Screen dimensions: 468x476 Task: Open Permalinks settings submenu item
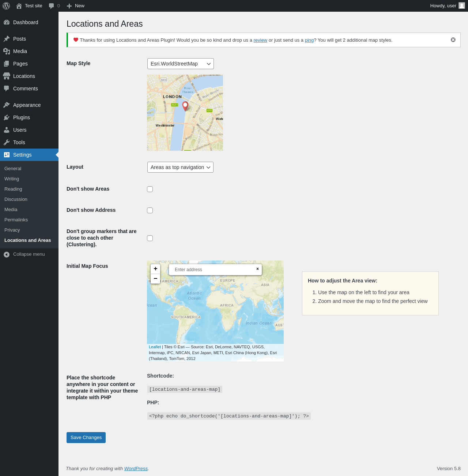16,220
